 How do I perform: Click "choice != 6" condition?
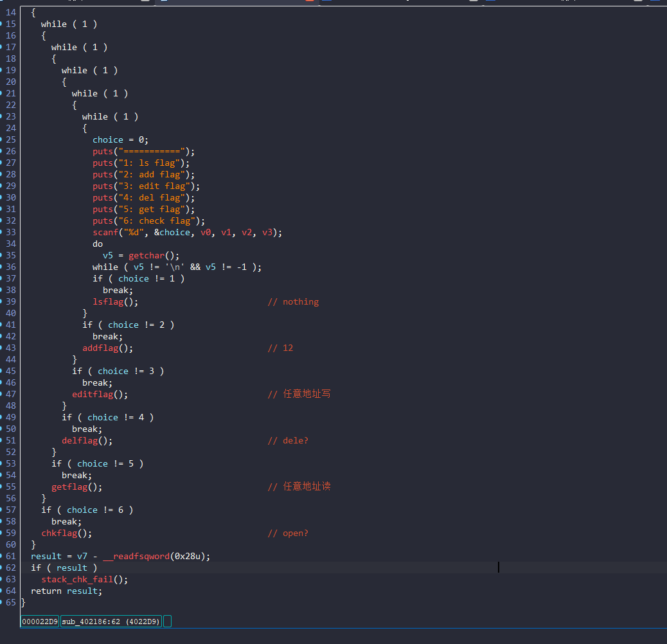[95, 510]
